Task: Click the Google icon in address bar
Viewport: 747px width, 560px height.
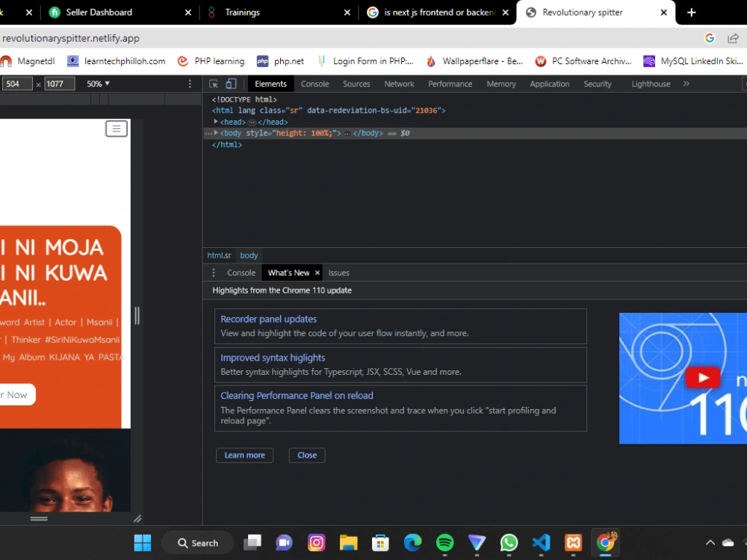Action: pyautogui.click(x=710, y=38)
